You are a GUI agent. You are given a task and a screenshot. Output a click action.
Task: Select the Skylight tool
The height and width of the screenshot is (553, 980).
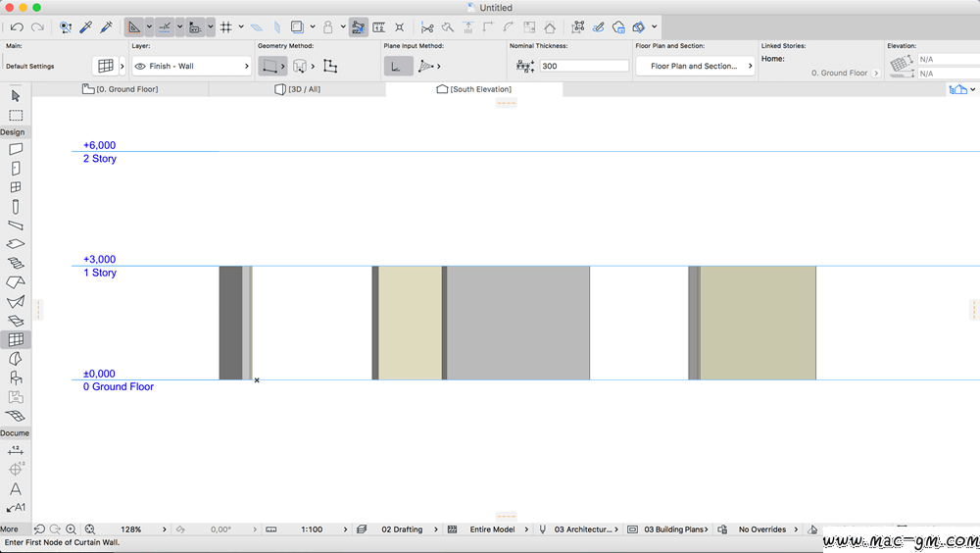[x=16, y=321]
